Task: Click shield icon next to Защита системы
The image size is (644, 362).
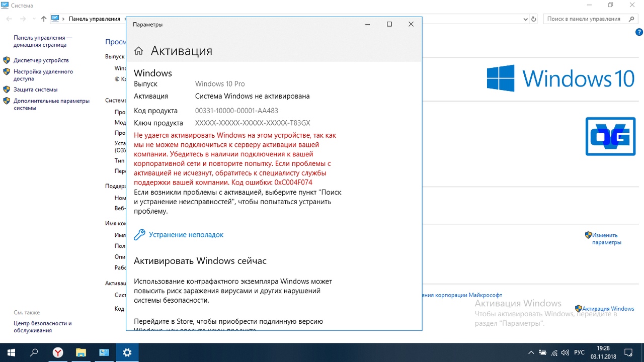Action: (7, 89)
